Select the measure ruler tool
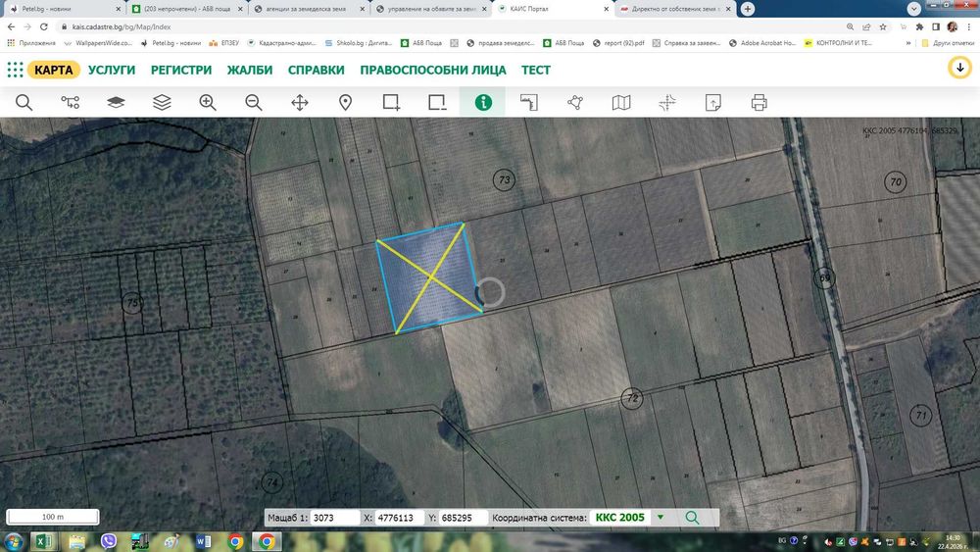The width and height of the screenshot is (980, 552). (x=529, y=103)
